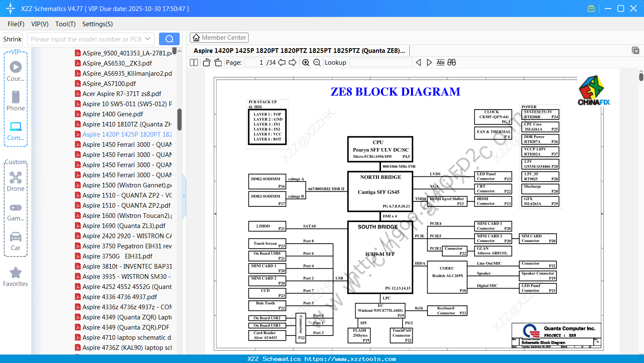The image size is (644, 363).
Task: Open the model number dropdown arrow
Action: click(x=148, y=39)
